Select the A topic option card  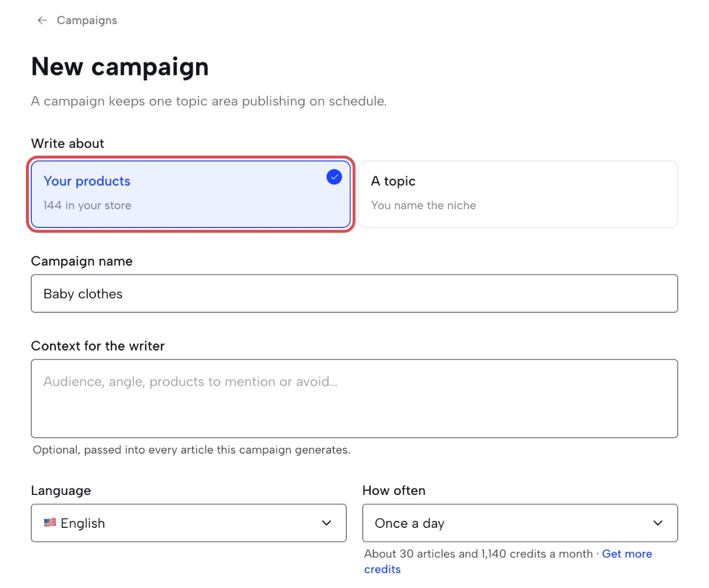pos(518,194)
